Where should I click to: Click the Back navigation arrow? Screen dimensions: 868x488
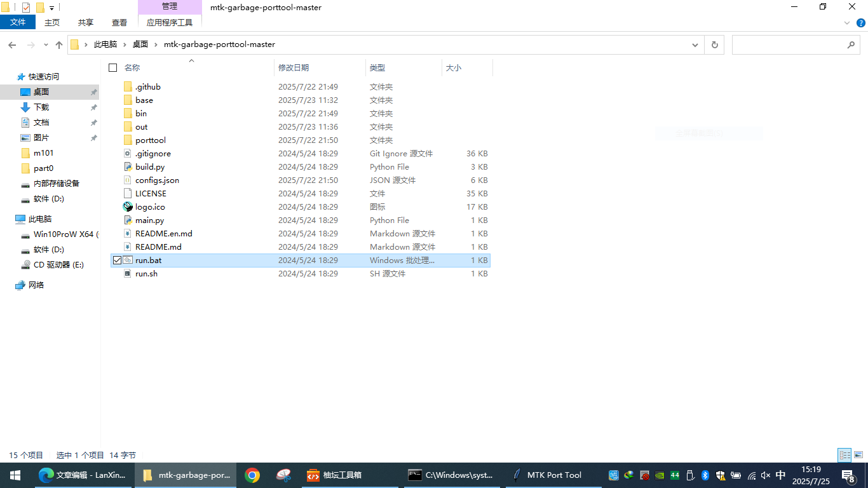tap(12, 45)
